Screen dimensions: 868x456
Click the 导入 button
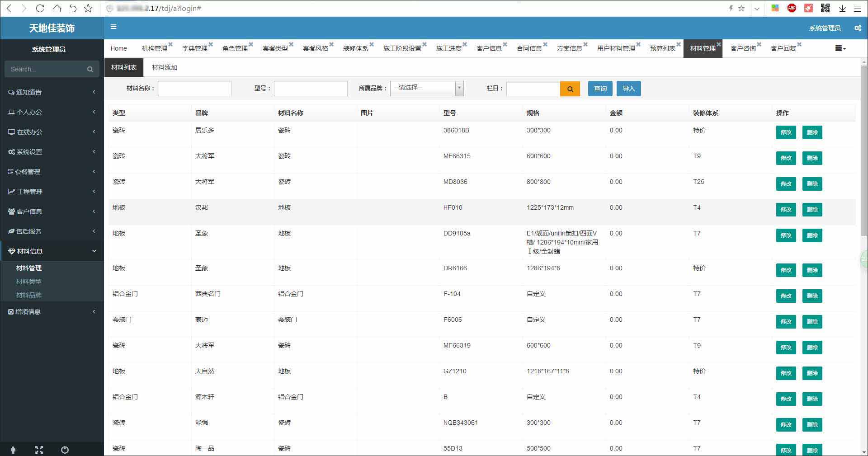point(628,89)
